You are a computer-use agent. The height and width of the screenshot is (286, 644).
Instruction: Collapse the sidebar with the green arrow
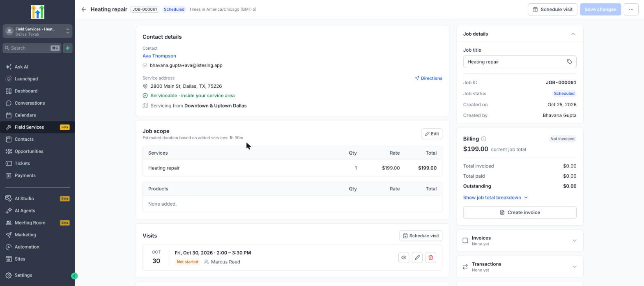74,276
